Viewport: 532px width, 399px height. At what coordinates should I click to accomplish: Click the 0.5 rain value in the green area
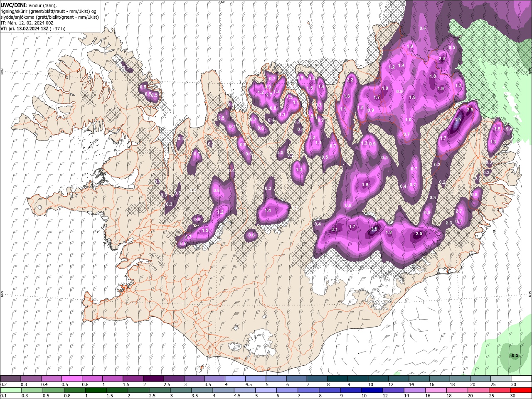515,355
